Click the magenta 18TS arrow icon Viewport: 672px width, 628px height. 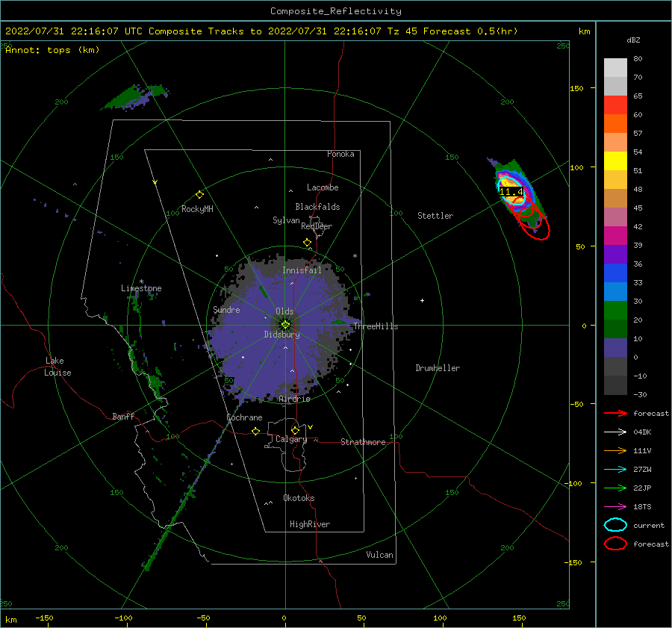tap(615, 507)
